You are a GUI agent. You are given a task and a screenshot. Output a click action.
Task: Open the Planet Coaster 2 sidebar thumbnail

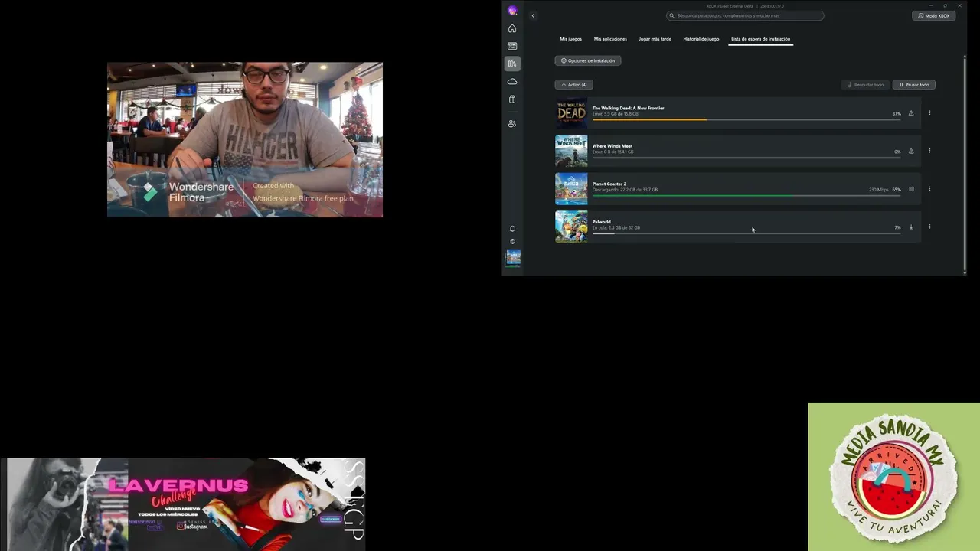pyautogui.click(x=513, y=258)
